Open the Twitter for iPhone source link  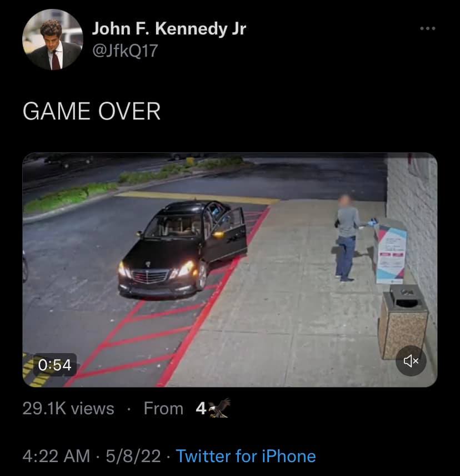(x=246, y=456)
